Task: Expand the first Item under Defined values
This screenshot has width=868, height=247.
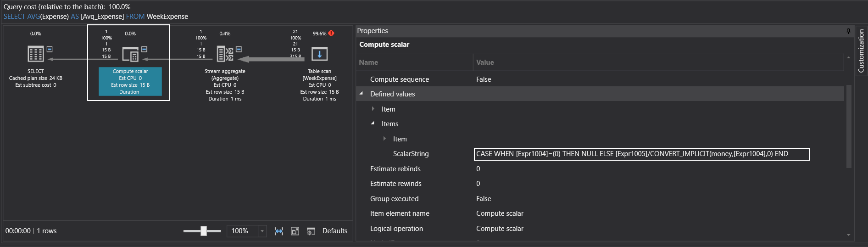Action: (373, 109)
